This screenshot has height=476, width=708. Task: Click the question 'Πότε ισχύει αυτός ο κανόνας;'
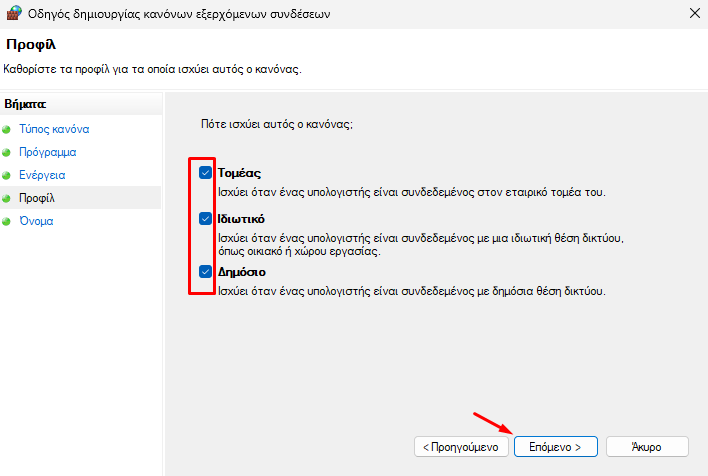tap(277, 124)
